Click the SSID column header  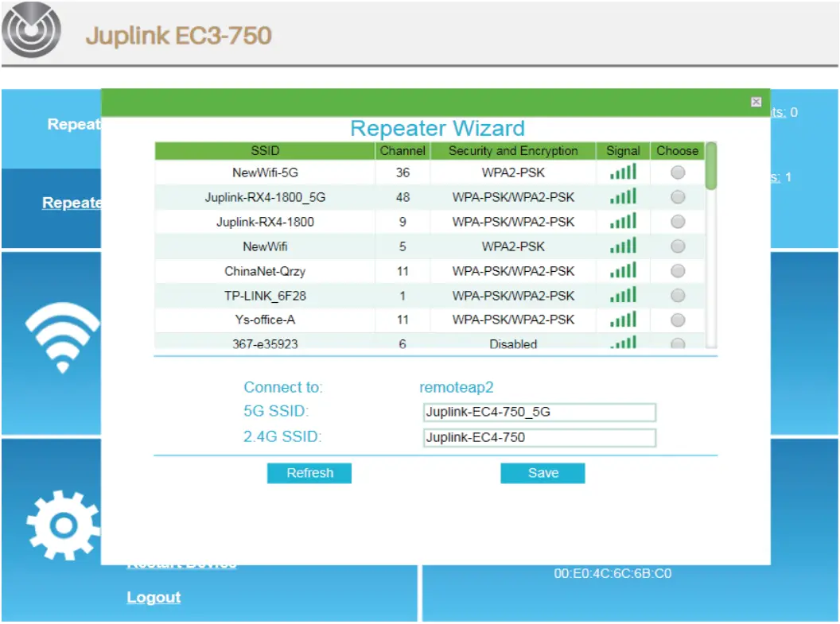pyautogui.click(x=266, y=150)
